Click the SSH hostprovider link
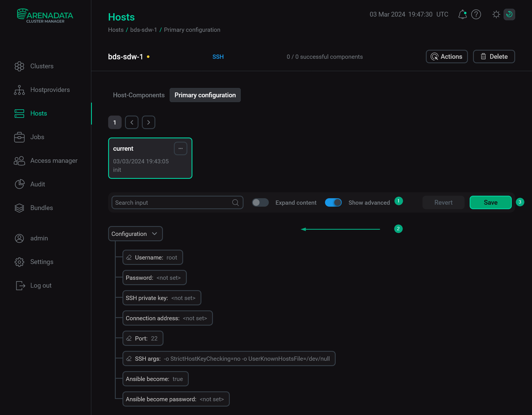The image size is (532, 415). click(x=218, y=57)
